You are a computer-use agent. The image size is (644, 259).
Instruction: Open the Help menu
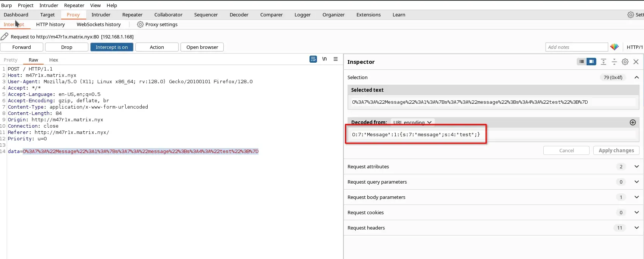[x=112, y=5]
